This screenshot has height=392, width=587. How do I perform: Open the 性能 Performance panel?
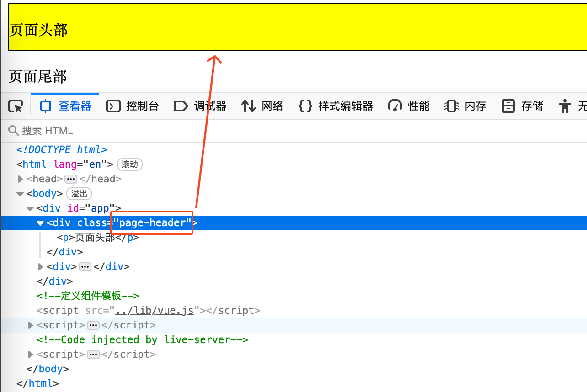tap(409, 106)
